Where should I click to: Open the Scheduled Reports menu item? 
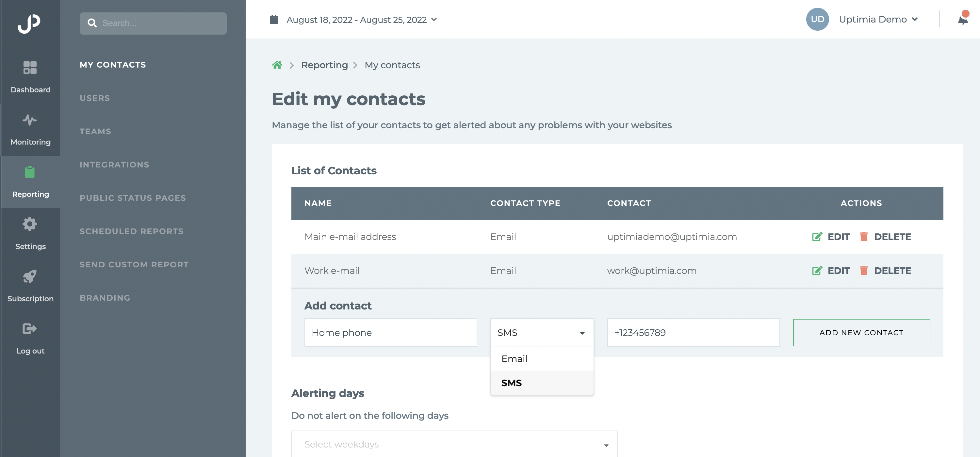[132, 231]
